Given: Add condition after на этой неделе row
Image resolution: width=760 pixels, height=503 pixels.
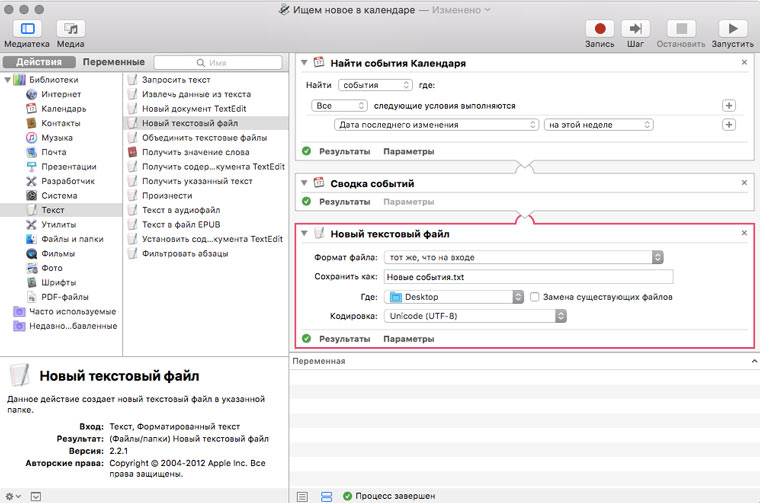Looking at the screenshot, I should [728, 125].
